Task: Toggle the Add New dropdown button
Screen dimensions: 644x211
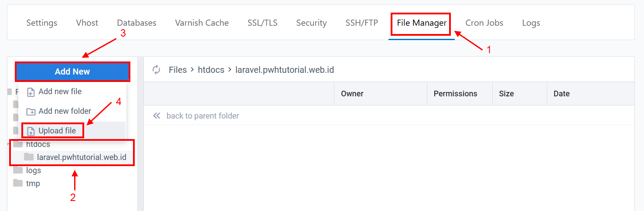Action: pyautogui.click(x=72, y=72)
